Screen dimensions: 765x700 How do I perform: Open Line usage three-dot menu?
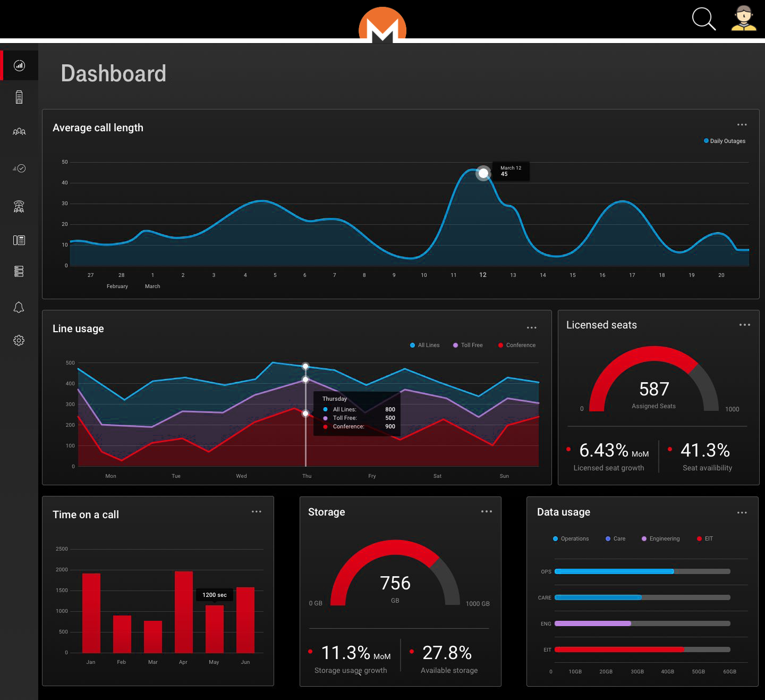point(531,328)
